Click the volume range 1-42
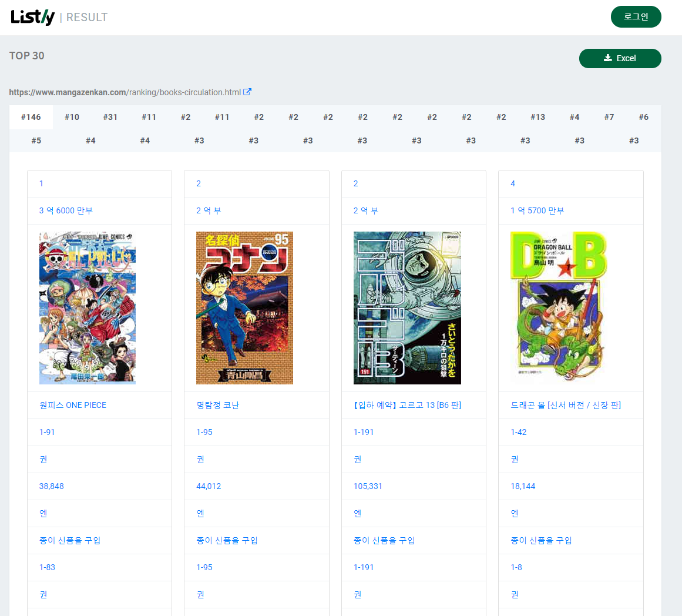This screenshot has height=616, width=682. click(x=519, y=432)
